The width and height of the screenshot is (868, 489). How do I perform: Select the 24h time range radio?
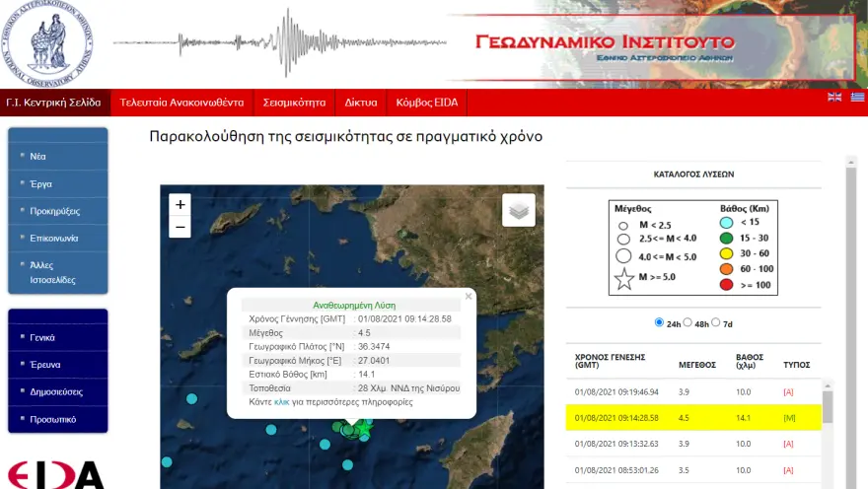coord(660,322)
